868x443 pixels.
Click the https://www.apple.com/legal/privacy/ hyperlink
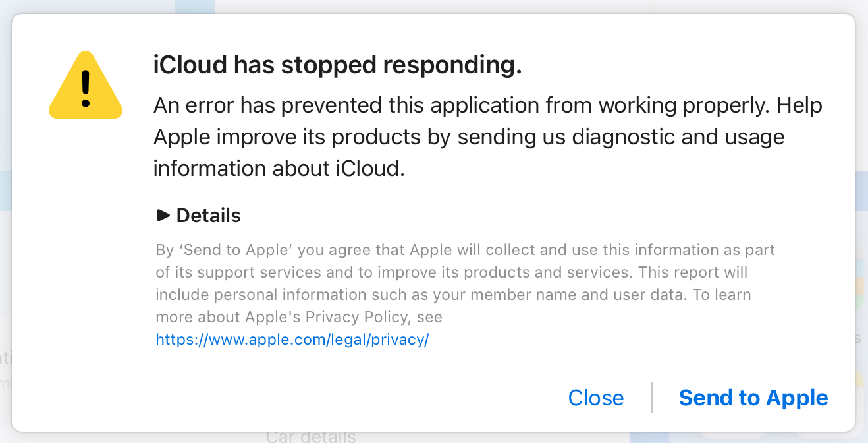292,339
